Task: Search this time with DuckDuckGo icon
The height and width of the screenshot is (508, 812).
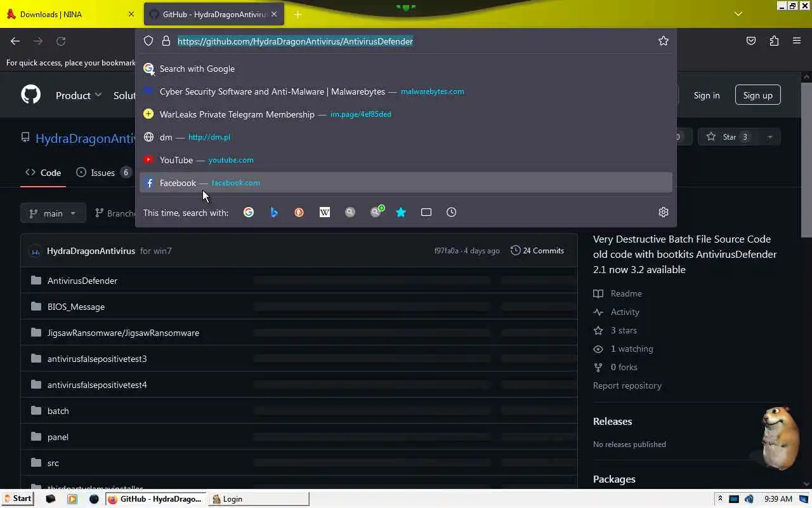Action: (x=299, y=212)
